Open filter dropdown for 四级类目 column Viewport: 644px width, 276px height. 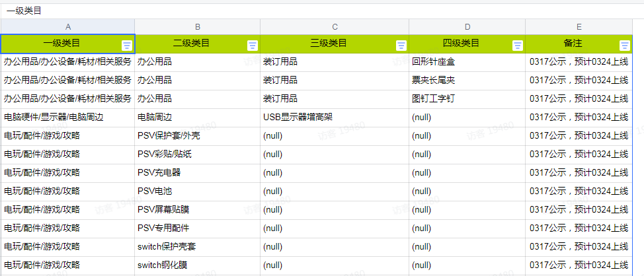pyautogui.click(x=518, y=46)
